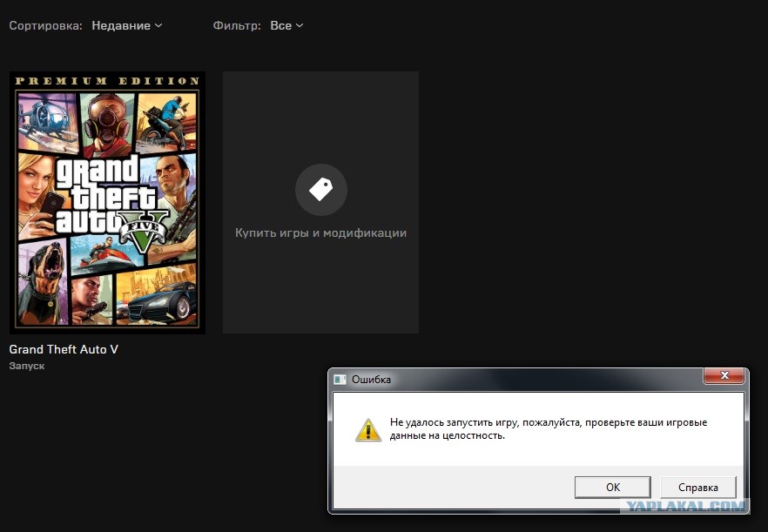The height and width of the screenshot is (532, 768).
Task: Click the Grand Theft Auto V cover thumbnail
Action: 107,203
